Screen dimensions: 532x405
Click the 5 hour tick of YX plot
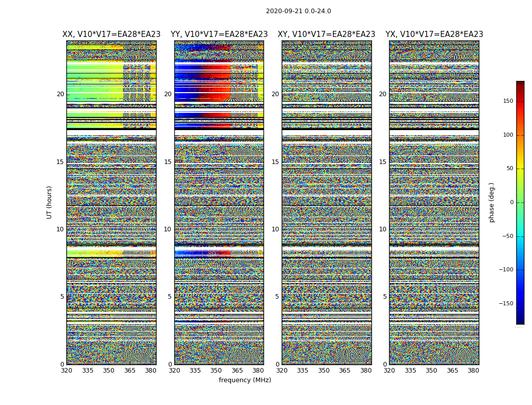[x=385, y=297]
